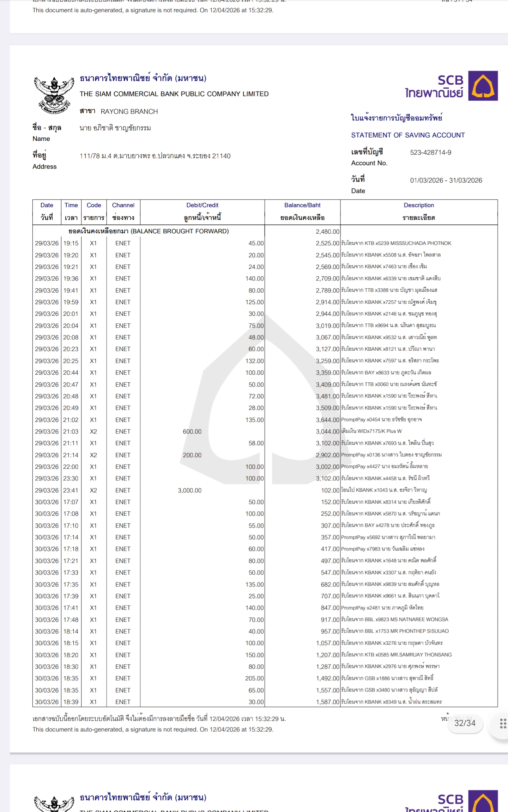Tap the statement period 01/03/2026 - 31/03/2026

pyautogui.click(x=446, y=180)
